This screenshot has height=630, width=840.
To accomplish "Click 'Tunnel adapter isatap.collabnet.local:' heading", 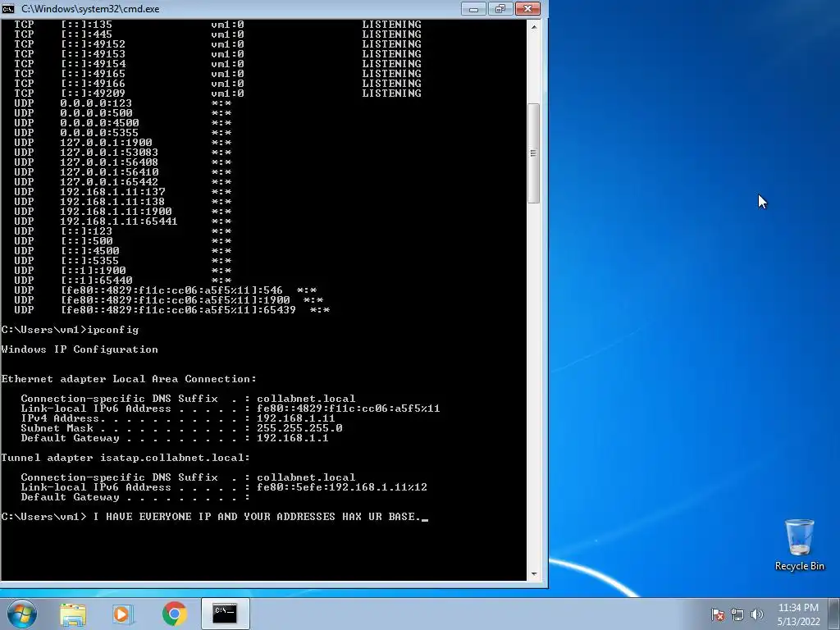I will 126,458.
